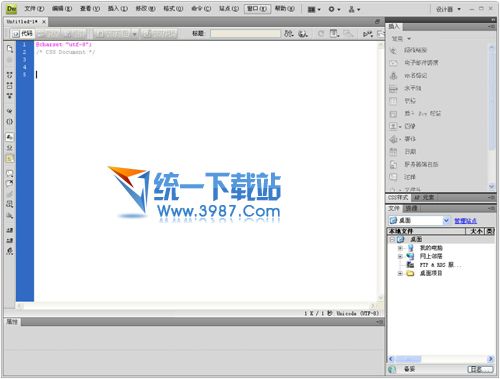Open the 图像 images dropdown arrow

(400, 127)
